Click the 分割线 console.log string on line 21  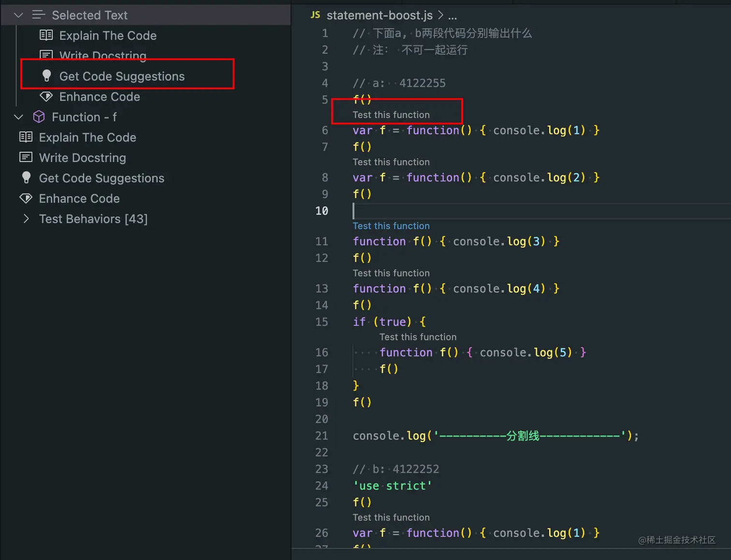point(529,436)
